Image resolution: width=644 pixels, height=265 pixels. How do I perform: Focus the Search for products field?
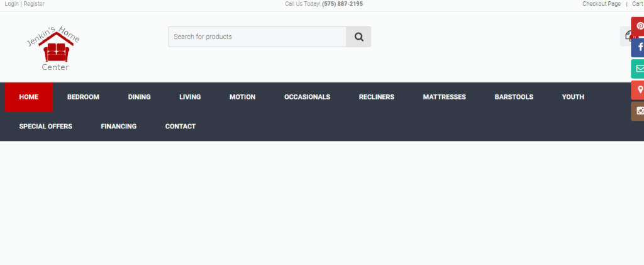(257, 37)
